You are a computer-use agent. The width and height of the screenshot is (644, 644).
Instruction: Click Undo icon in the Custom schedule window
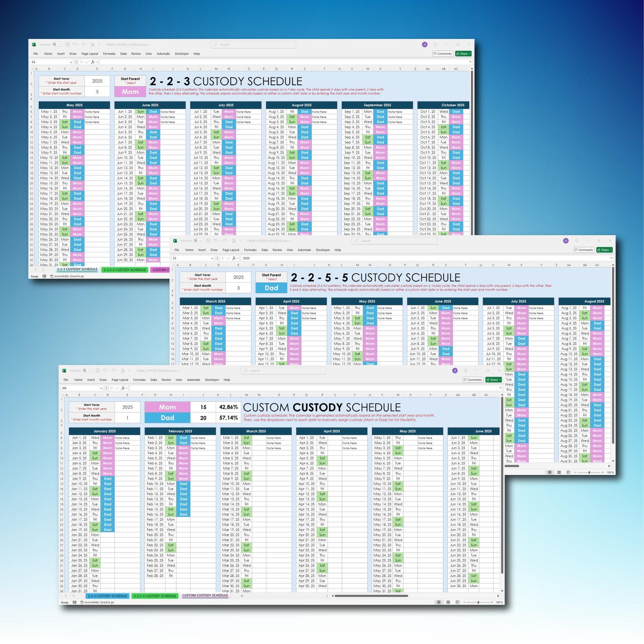(x=105, y=371)
